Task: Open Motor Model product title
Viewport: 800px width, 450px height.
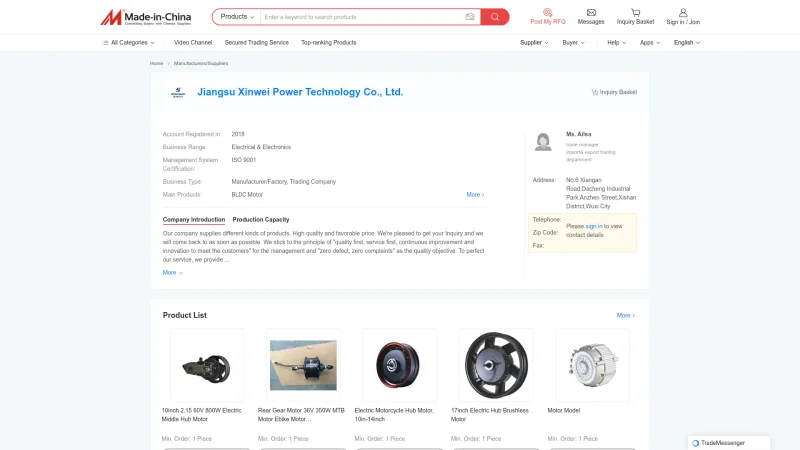Action: [564, 411]
